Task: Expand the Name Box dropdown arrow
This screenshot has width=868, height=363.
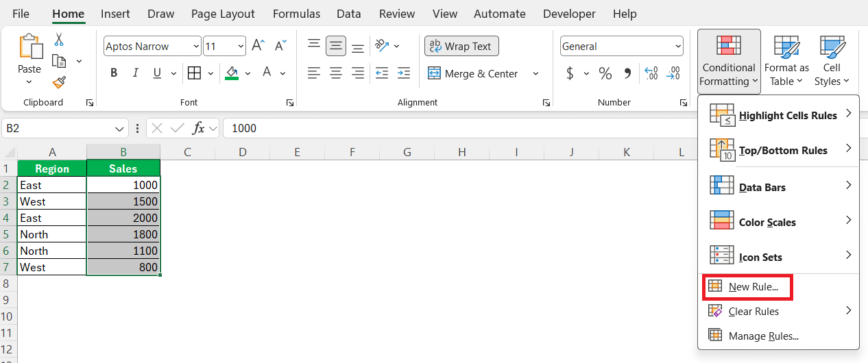Action: [121, 128]
